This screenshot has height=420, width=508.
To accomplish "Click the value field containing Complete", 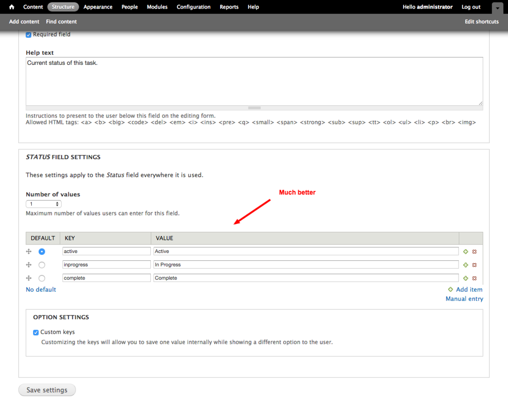I will [x=306, y=278].
